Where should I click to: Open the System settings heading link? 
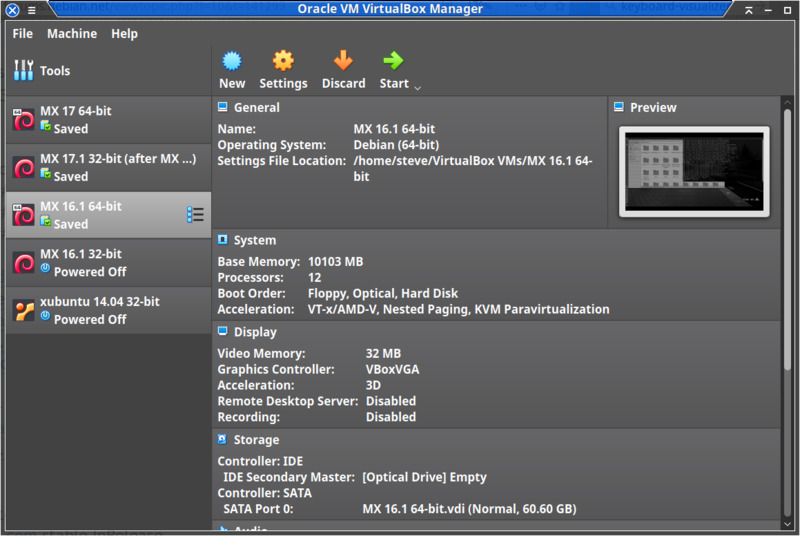255,240
